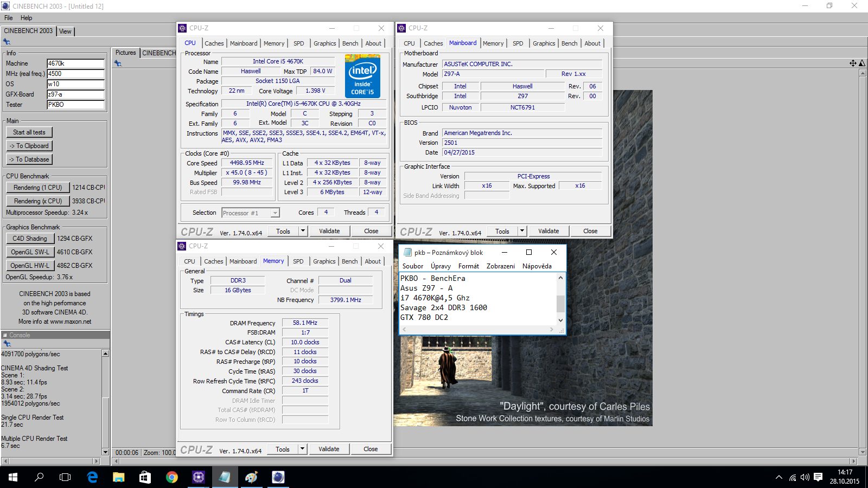Image resolution: width=868 pixels, height=488 pixels.
Task: Click date 28.10.2015 clock in tray
Action: (845, 481)
